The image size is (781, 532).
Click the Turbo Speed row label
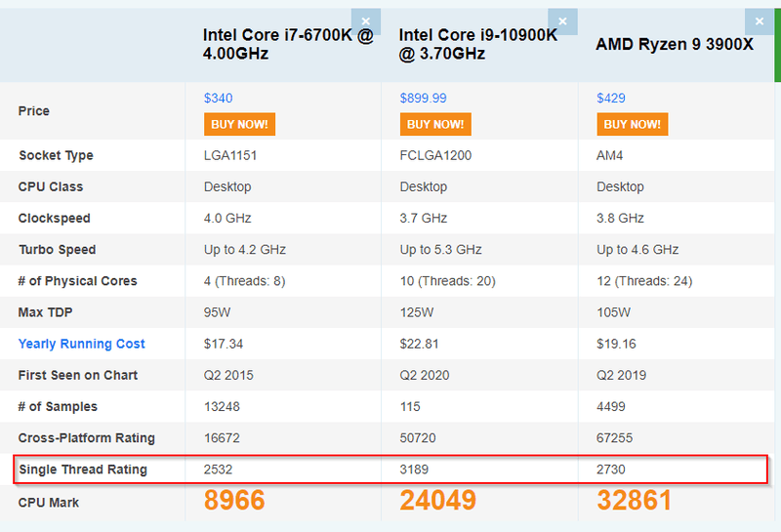[57, 250]
